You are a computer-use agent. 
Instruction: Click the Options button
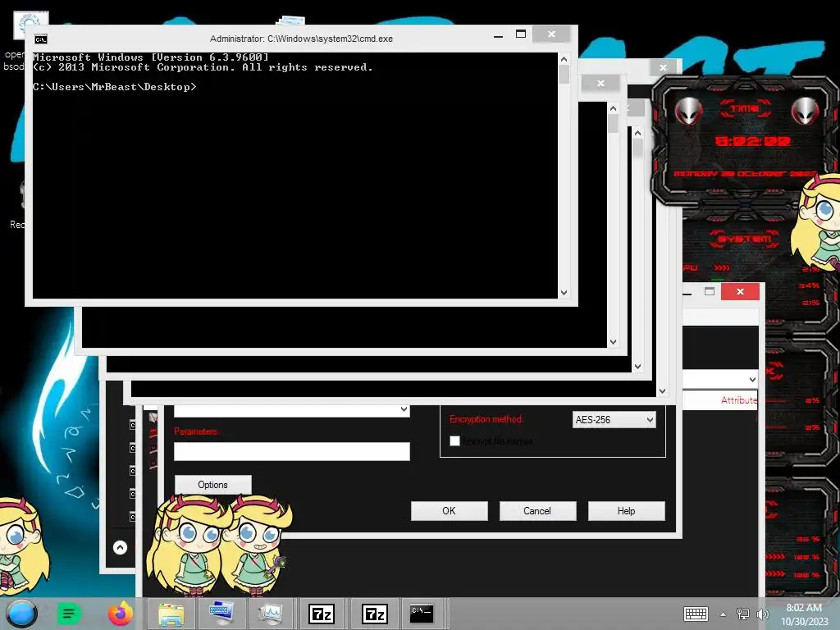(212, 485)
